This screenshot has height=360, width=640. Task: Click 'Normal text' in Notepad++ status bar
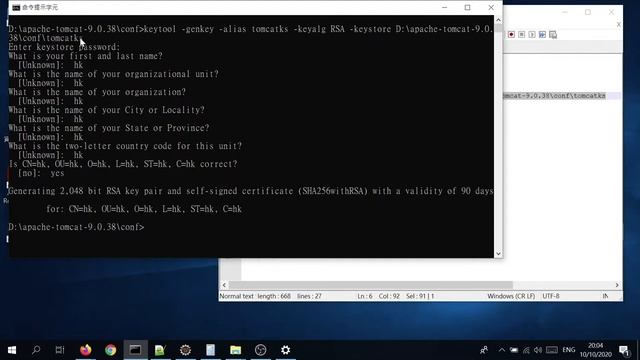point(236,296)
